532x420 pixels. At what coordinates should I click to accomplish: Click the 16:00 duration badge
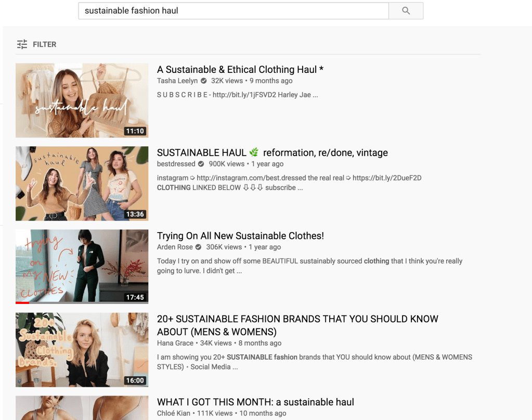[x=135, y=380]
